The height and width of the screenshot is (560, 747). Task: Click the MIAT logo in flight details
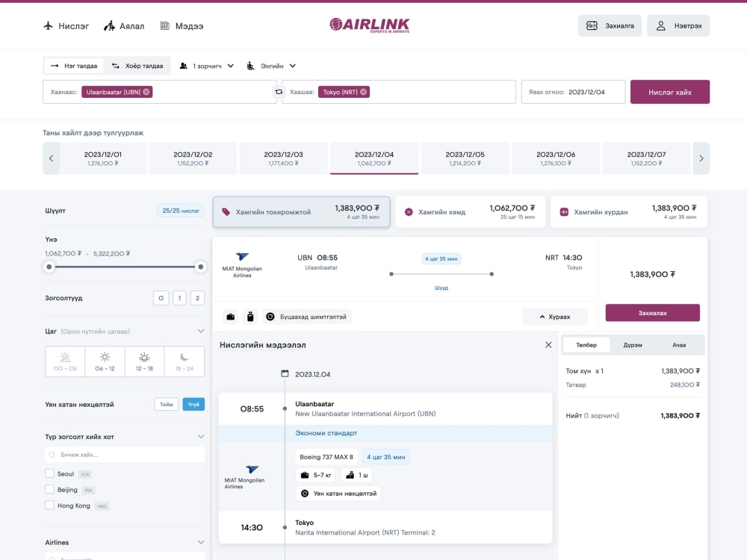click(x=244, y=476)
